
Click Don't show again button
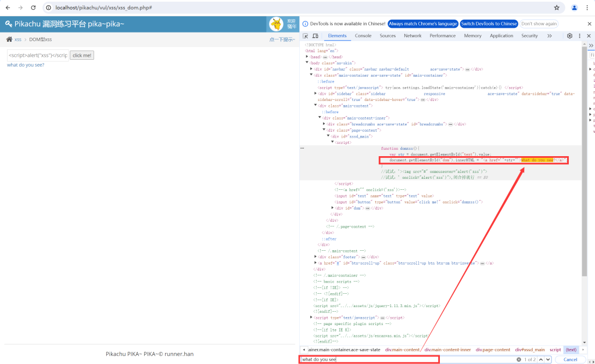point(539,23)
